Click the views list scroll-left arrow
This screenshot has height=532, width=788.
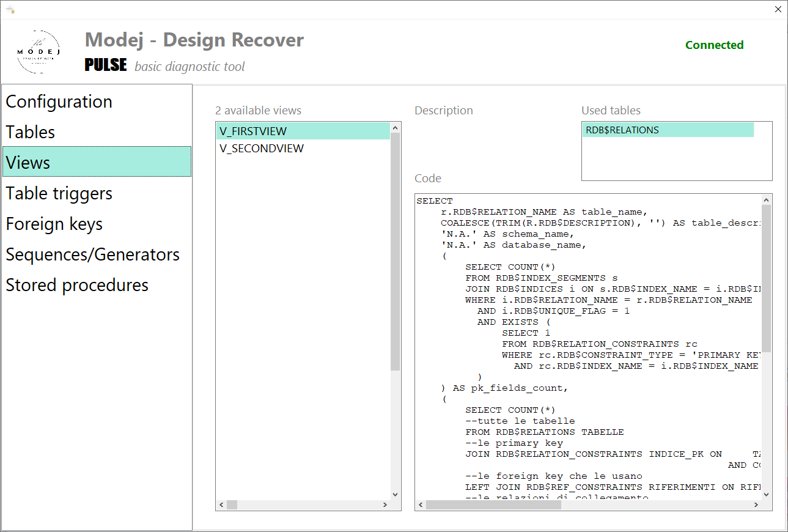(222, 505)
